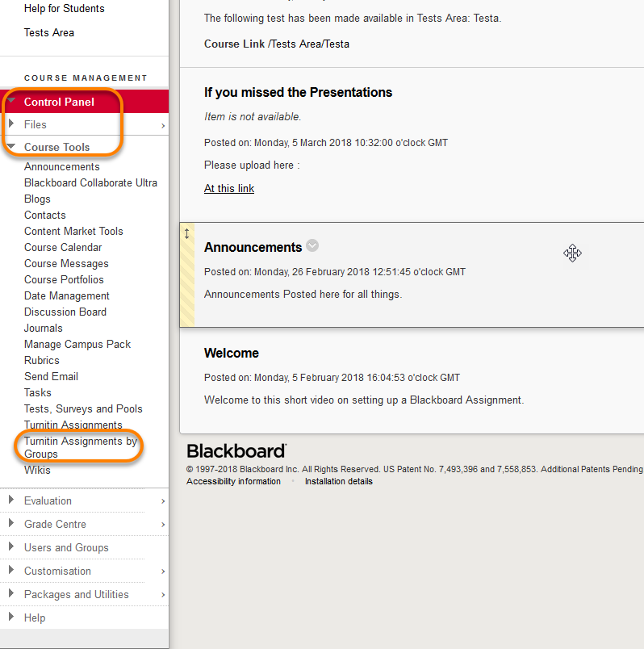Open the Blogs course tool
The width and height of the screenshot is (644, 649).
point(37,199)
